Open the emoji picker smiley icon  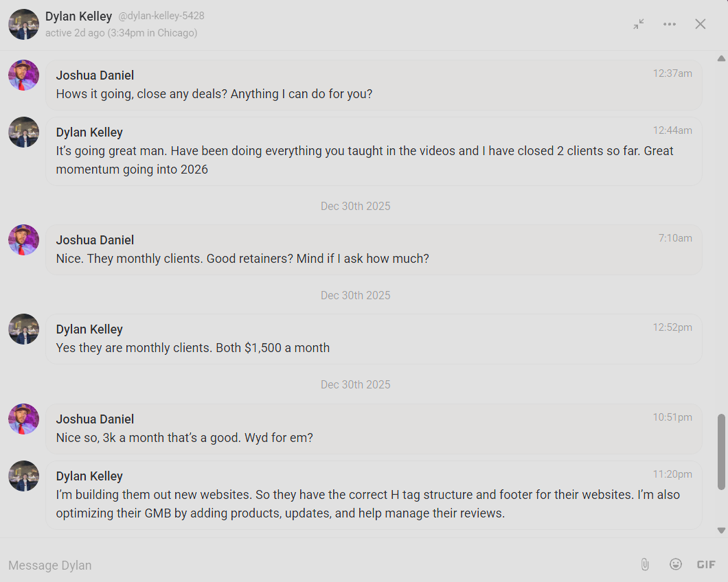pyautogui.click(x=676, y=564)
